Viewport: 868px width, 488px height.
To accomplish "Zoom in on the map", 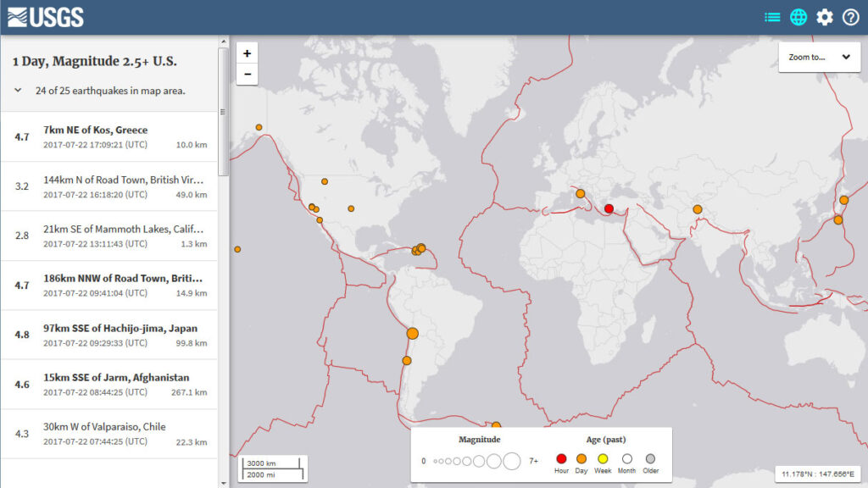I will [x=247, y=53].
